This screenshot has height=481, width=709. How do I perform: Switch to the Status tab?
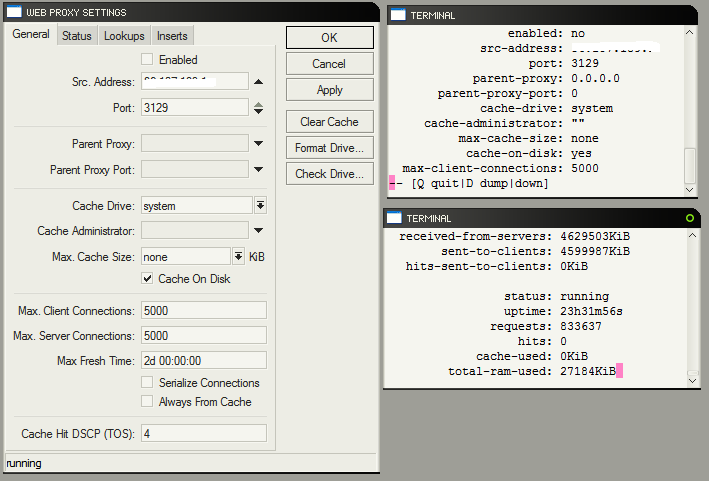[77, 36]
